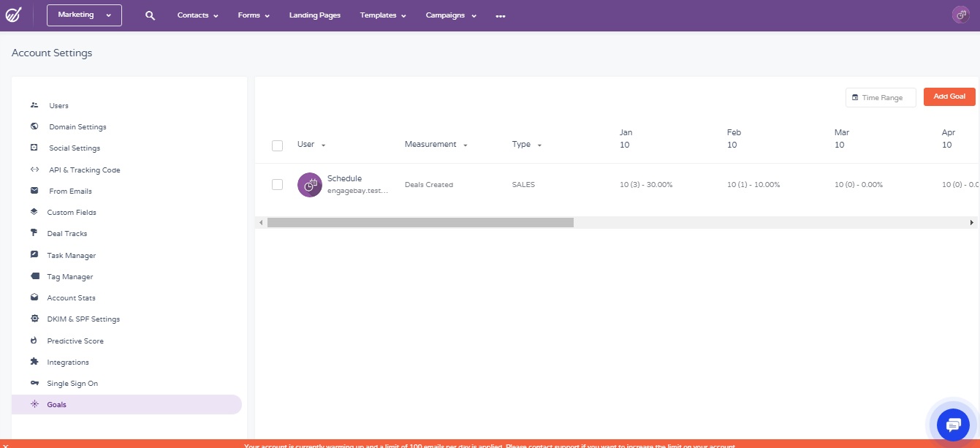Click the Add Goal button
The image size is (980, 448).
coord(949,97)
